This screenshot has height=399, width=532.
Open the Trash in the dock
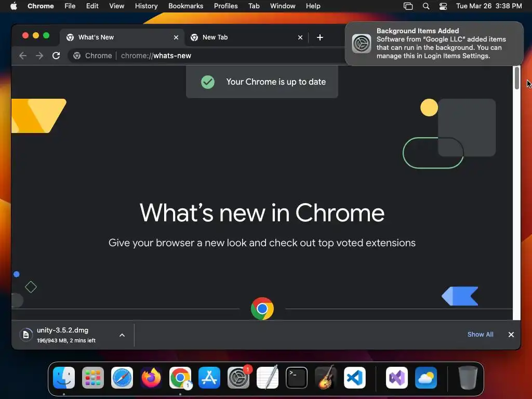point(468,378)
